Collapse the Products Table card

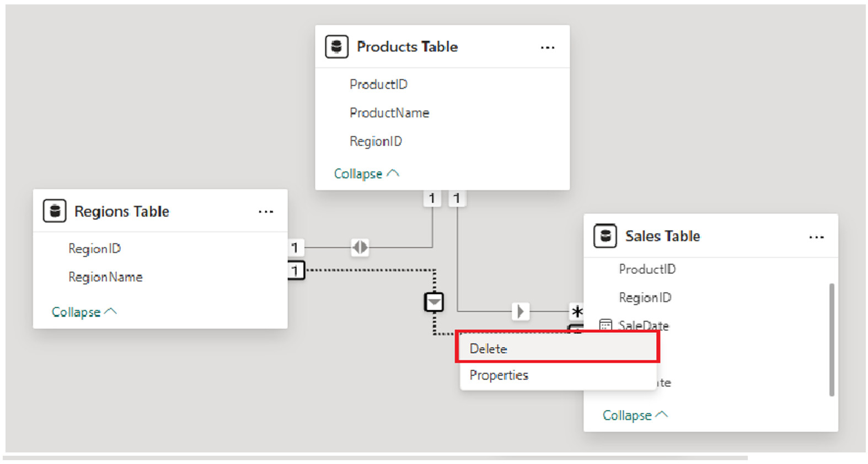(x=366, y=174)
